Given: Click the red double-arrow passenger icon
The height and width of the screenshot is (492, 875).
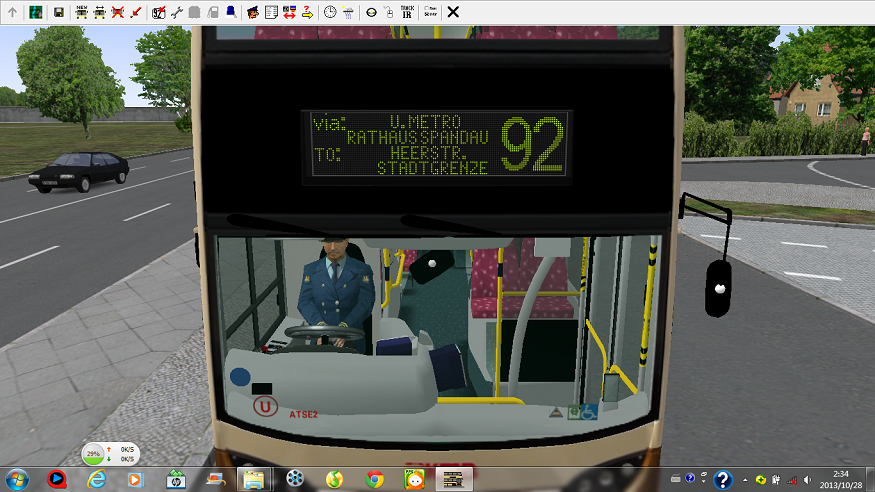Looking at the screenshot, I should click(289, 12).
